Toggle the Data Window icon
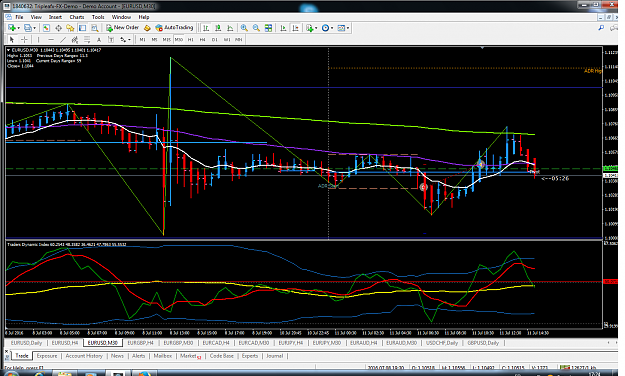Viewport: 625px width, 376px height. [59, 28]
